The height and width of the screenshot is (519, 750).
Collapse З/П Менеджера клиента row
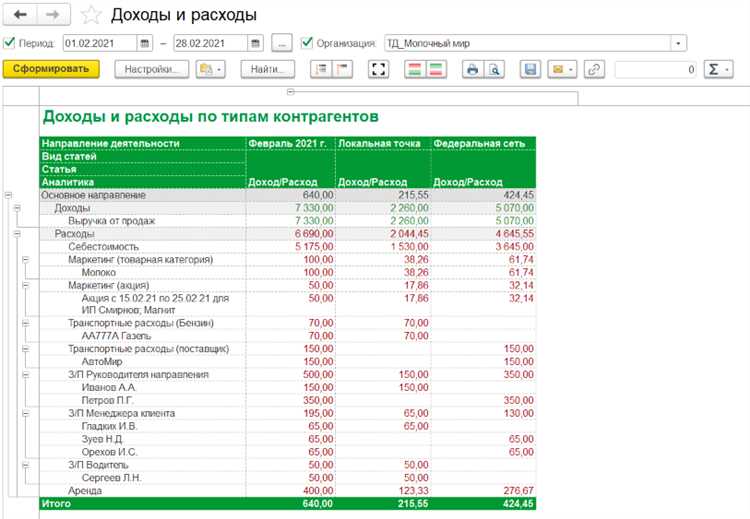coord(26,413)
